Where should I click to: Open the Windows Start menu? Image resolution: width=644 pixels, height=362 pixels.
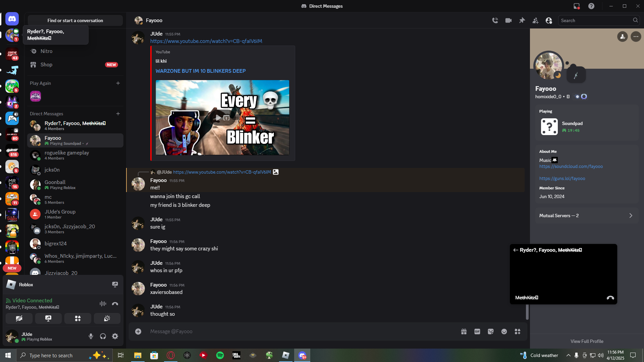(x=8, y=355)
